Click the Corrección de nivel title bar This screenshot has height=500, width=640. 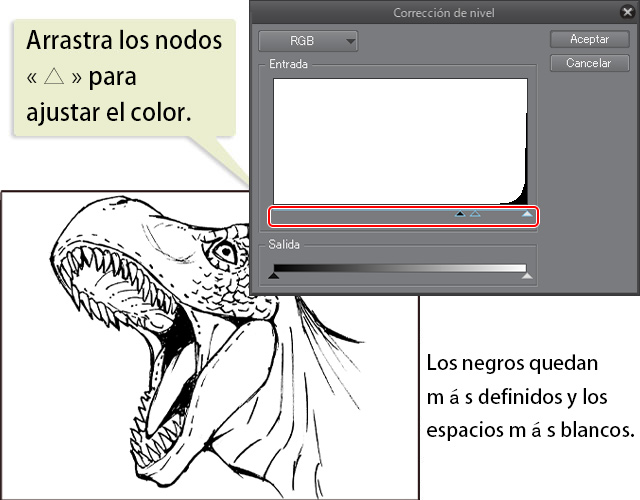click(x=440, y=13)
